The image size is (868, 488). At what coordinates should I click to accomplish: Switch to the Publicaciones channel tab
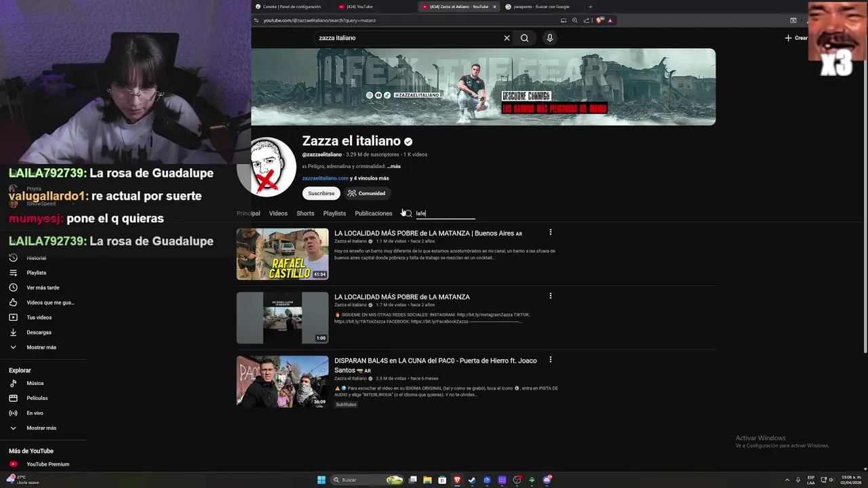(374, 213)
